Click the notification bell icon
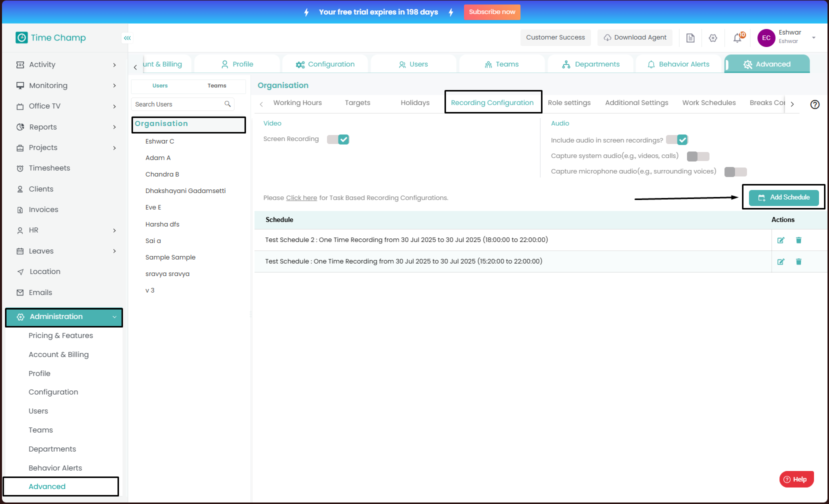Image resolution: width=829 pixels, height=504 pixels. coord(737,38)
